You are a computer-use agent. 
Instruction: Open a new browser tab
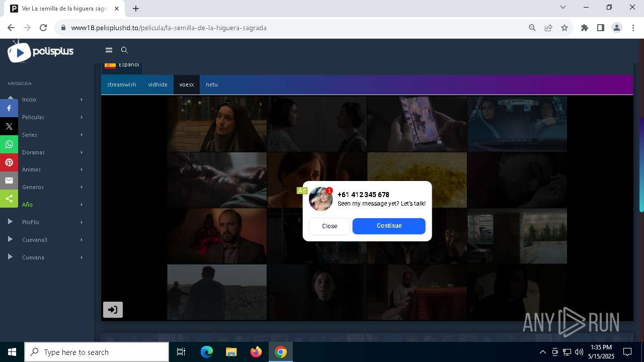point(136,9)
